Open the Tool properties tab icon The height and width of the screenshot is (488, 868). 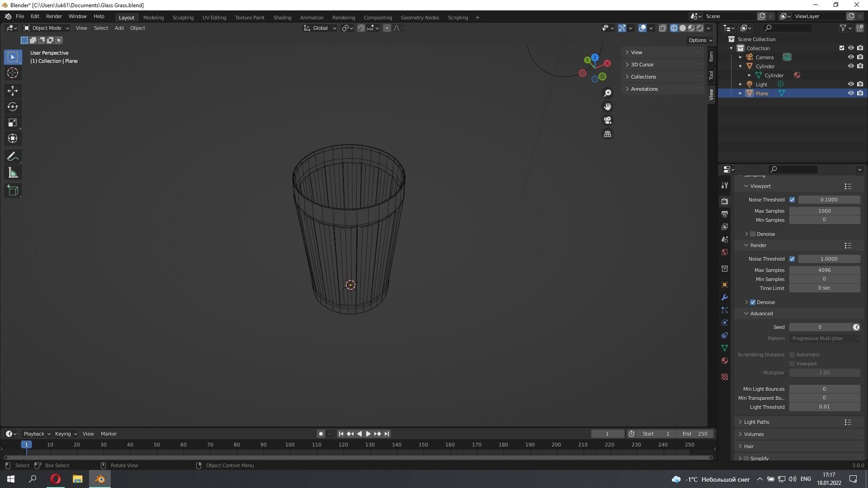click(x=725, y=185)
